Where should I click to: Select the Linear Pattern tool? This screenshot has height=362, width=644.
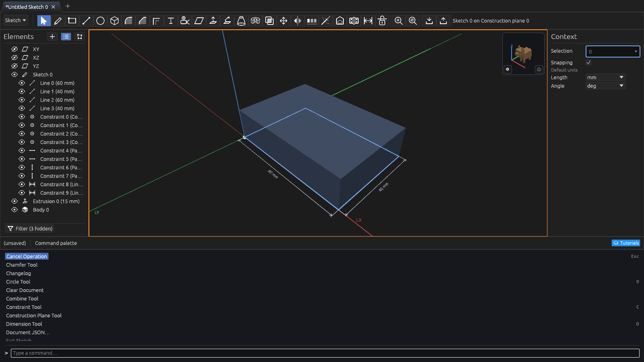[x=312, y=21]
